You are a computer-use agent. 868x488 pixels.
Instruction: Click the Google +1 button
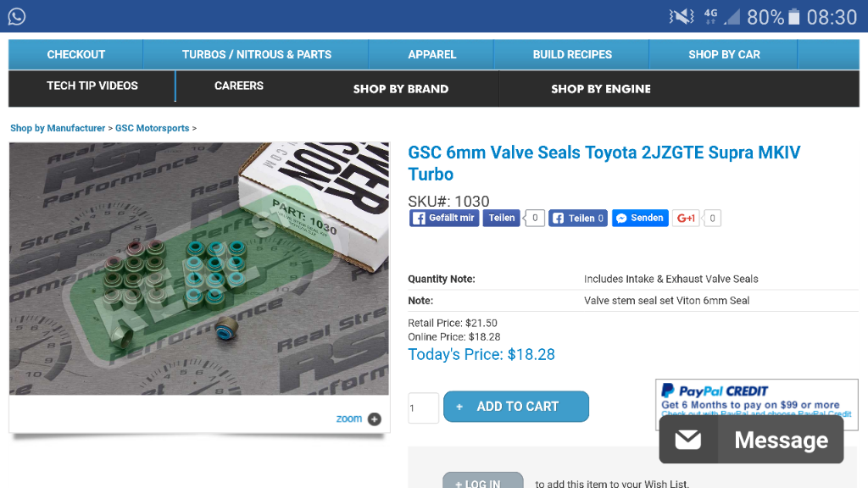pos(686,218)
